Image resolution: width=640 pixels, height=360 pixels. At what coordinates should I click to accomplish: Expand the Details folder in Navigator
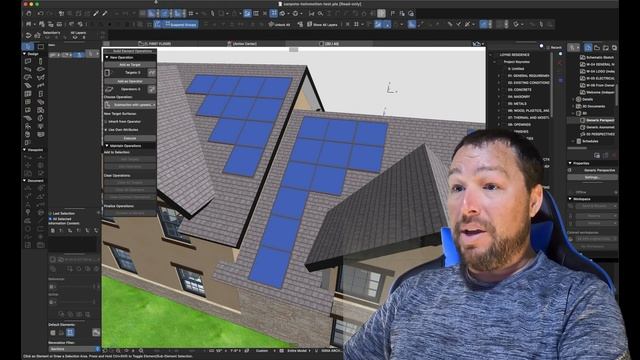tap(573, 99)
